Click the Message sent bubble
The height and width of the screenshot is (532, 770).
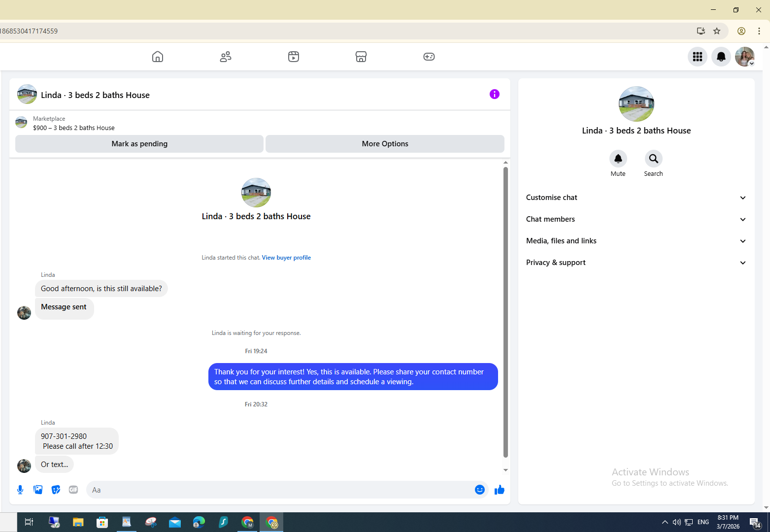pyautogui.click(x=64, y=308)
